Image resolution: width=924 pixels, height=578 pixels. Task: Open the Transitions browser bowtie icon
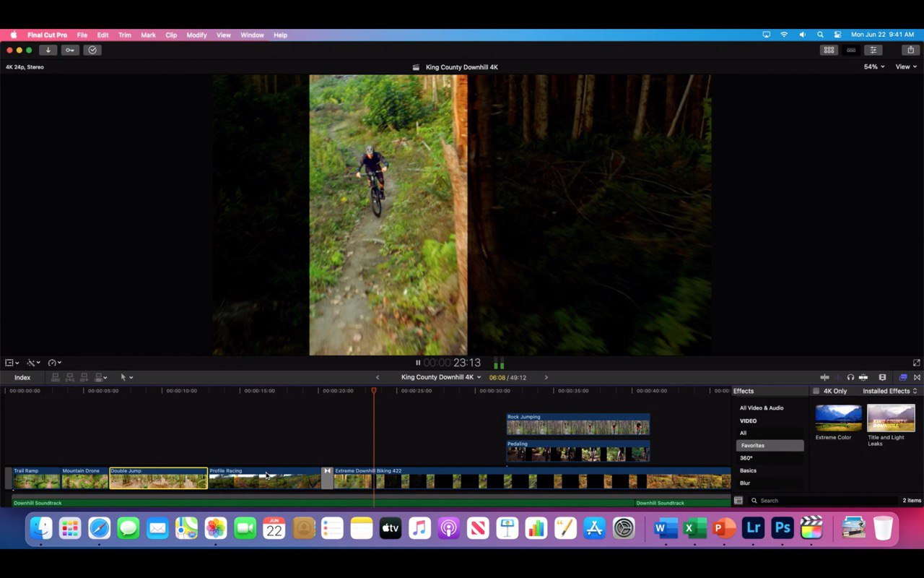click(917, 377)
